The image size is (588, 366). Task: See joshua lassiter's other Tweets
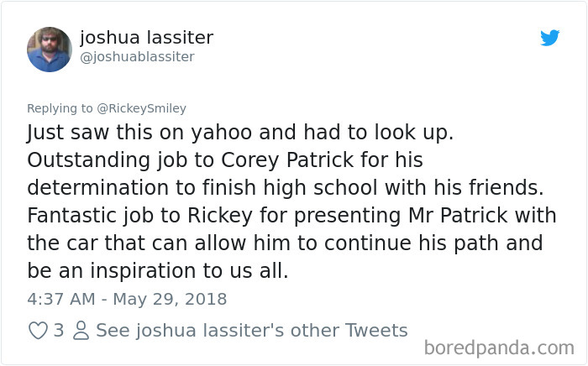click(251, 331)
